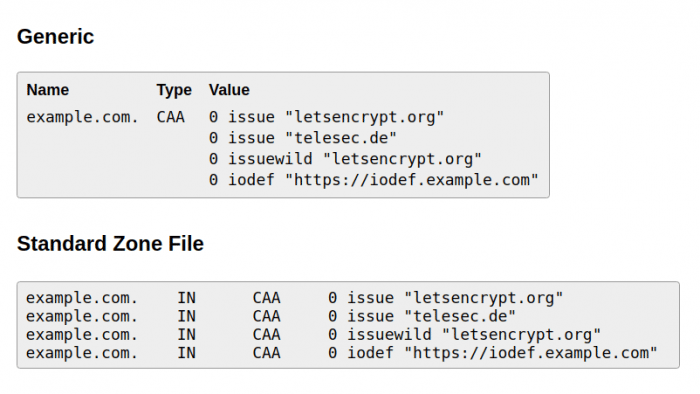700x394 pixels.
Task: Click the Name column header
Action: [x=48, y=90]
